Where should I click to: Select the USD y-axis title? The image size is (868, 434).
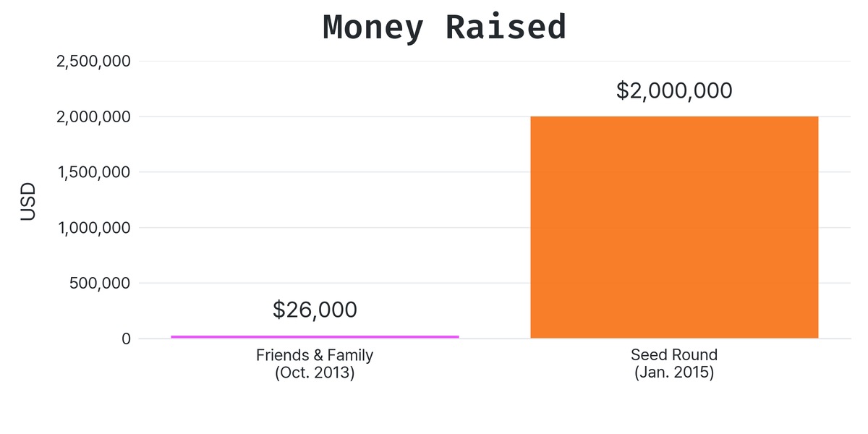click(x=27, y=203)
